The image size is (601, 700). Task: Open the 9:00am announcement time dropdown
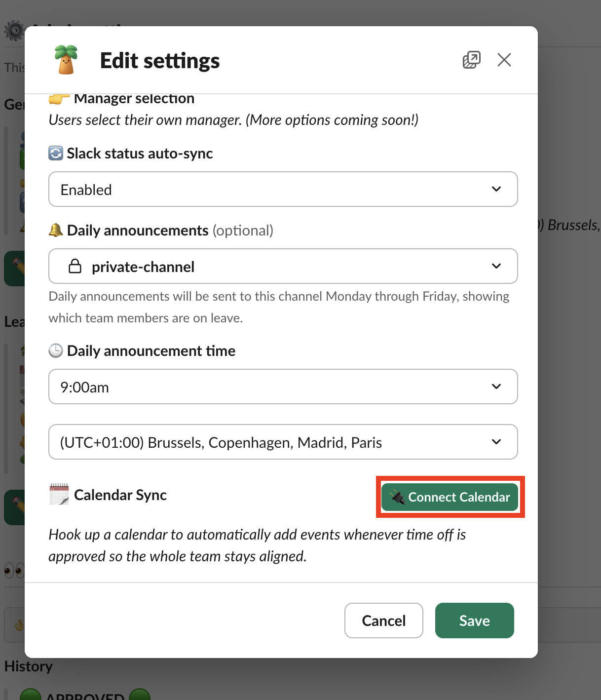(x=283, y=387)
